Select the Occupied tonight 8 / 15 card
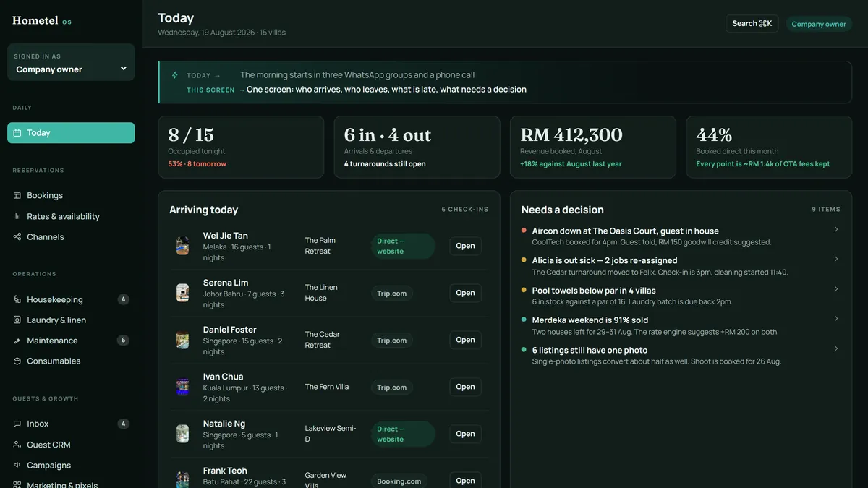Image resolution: width=868 pixels, height=488 pixels. coord(241,147)
